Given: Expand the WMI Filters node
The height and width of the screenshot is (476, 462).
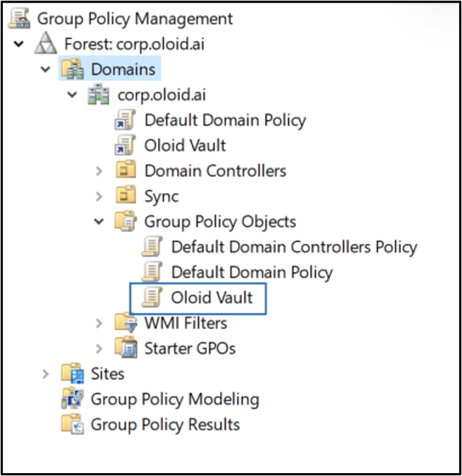Looking at the screenshot, I should tap(99, 324).
